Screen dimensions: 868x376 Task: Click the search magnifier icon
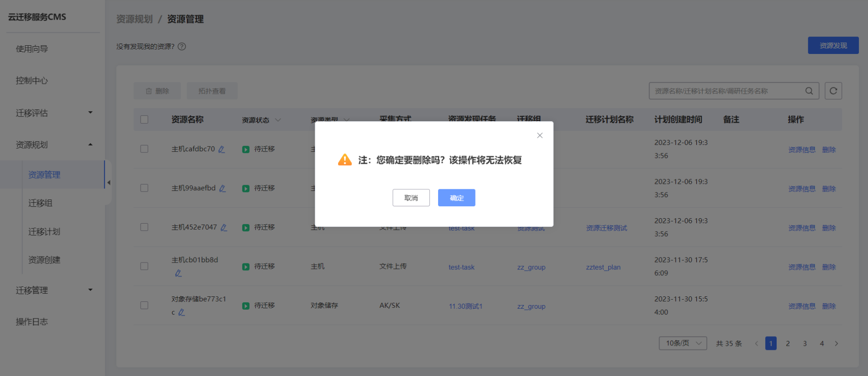click(809, 91)
